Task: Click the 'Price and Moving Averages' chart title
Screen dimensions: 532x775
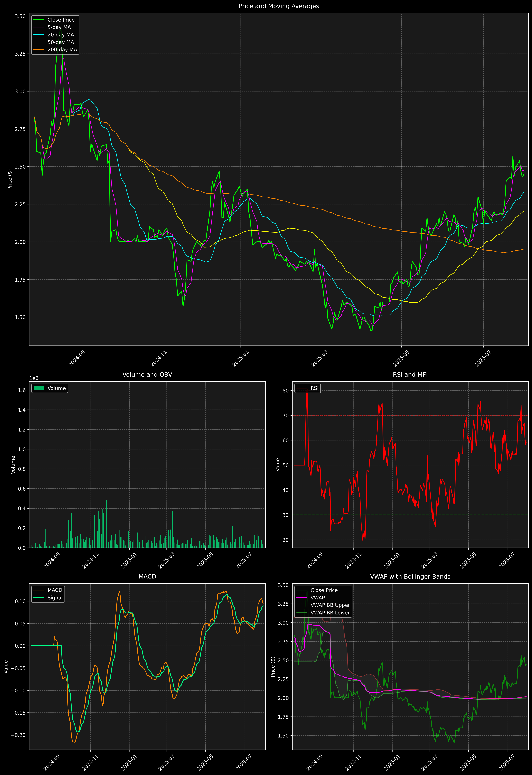Action: pos(279,6)
